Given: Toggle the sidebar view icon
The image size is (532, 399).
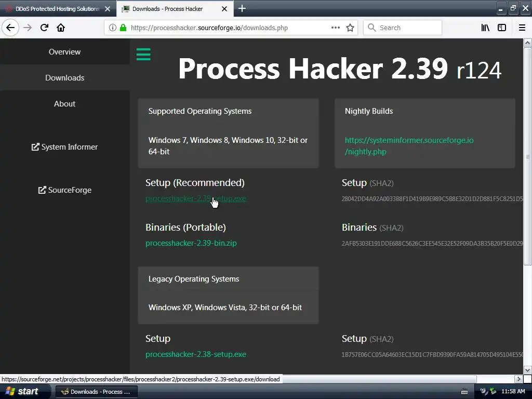Looking at the screenshot, I should click(502, 28).
